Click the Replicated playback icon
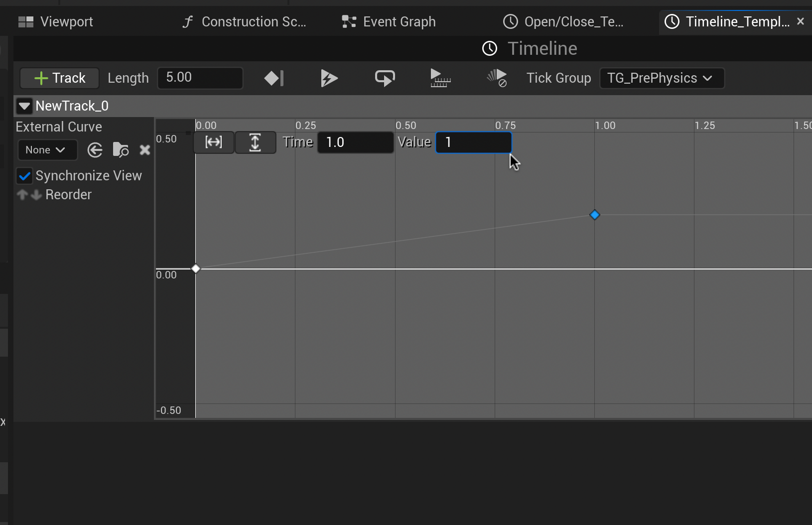The width and height of the screenshot is (812, 525). pos(440,78)
